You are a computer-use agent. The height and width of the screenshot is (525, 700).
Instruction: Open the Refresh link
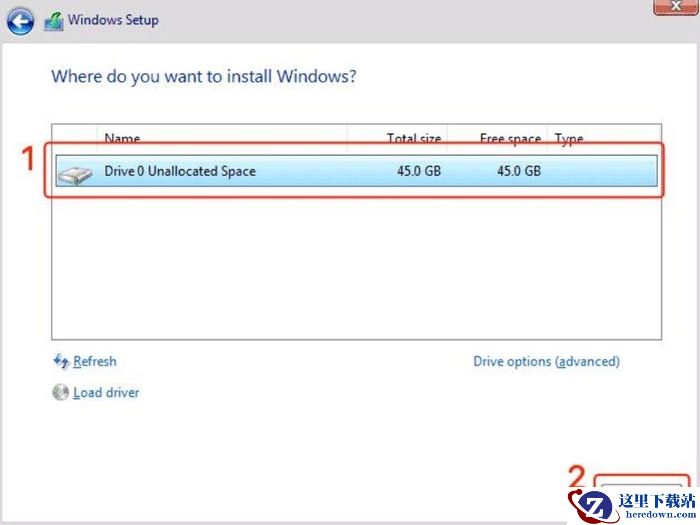coord(95,361)
